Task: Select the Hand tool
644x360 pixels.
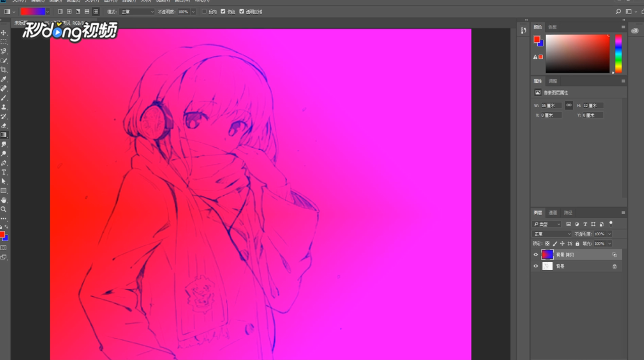Action: [4, 200]
